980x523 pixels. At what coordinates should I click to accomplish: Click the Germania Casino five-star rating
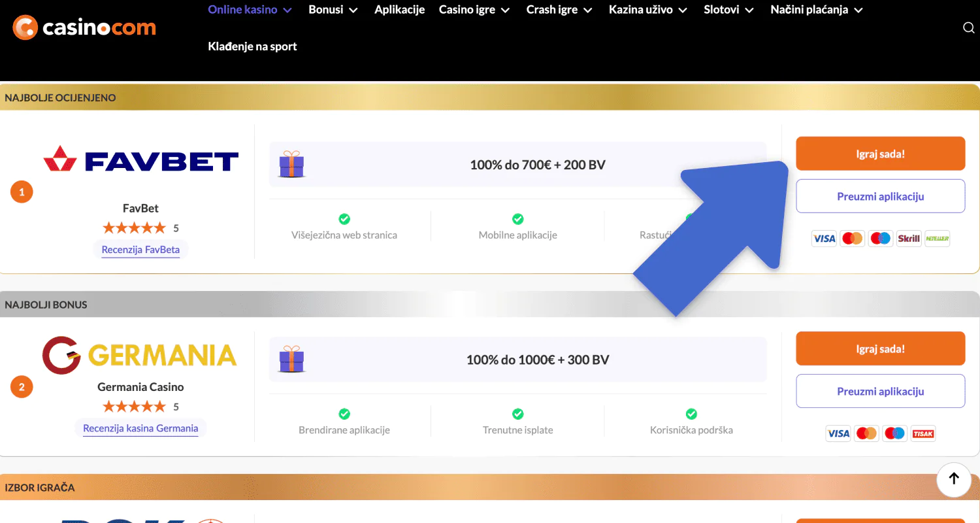coord(134,407)
